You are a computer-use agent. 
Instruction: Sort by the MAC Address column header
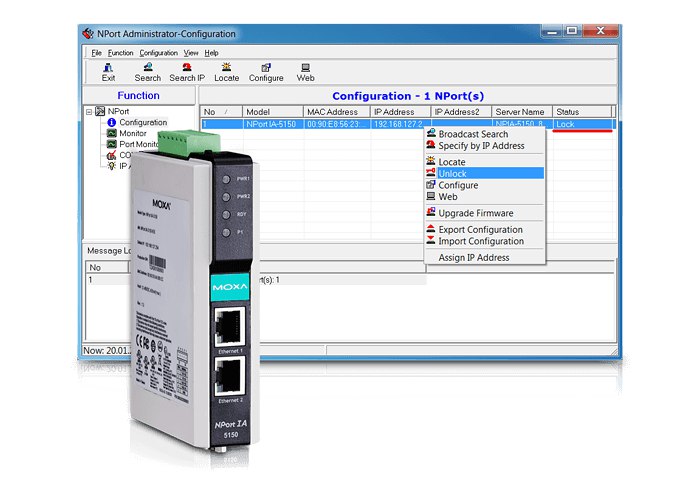(337, 112)
